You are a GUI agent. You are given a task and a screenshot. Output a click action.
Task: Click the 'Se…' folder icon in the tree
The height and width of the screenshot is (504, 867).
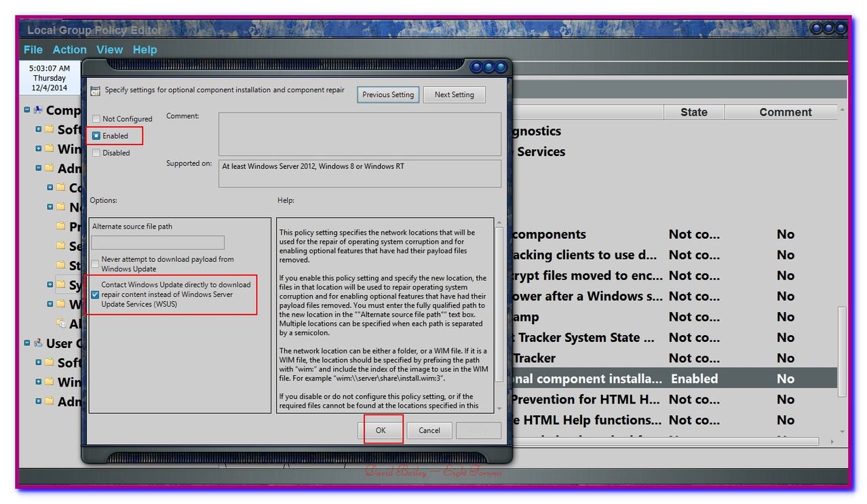61,246
